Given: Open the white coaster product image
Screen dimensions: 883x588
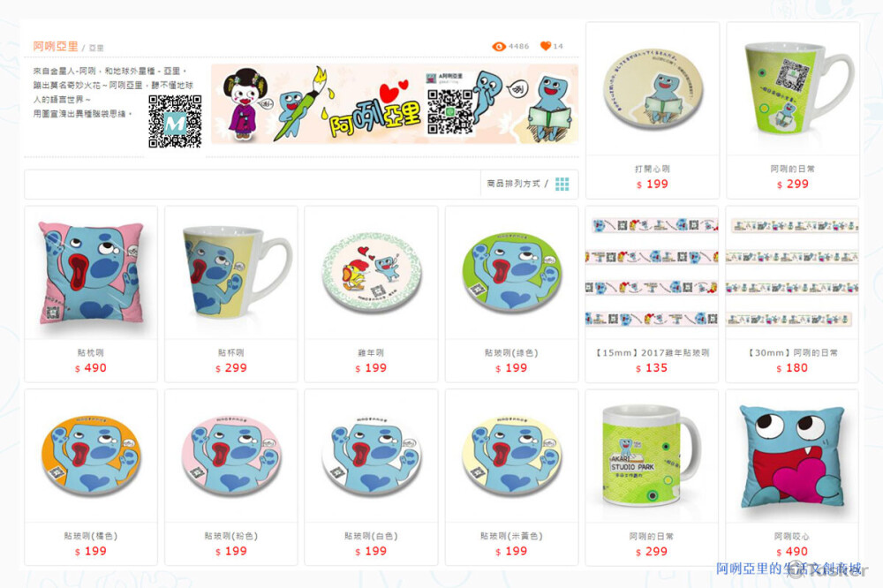Looking at the screenshot, I should coord(371,456).
